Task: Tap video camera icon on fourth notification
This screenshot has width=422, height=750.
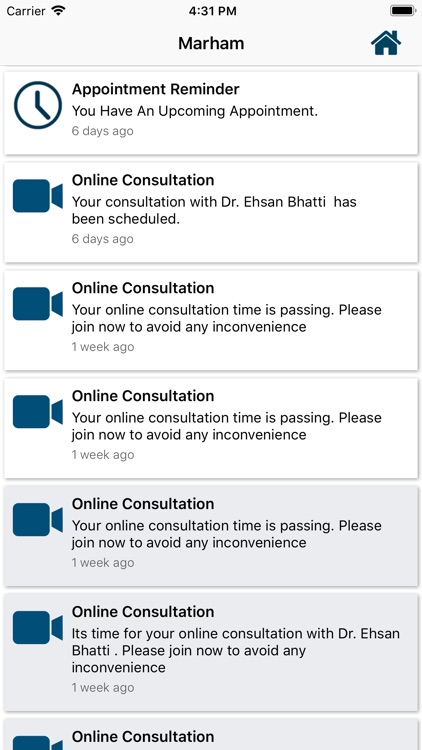Action: point(38,412)
